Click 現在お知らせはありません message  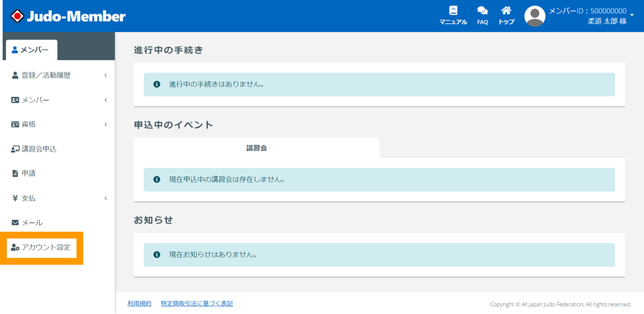(x=213, y=255)
